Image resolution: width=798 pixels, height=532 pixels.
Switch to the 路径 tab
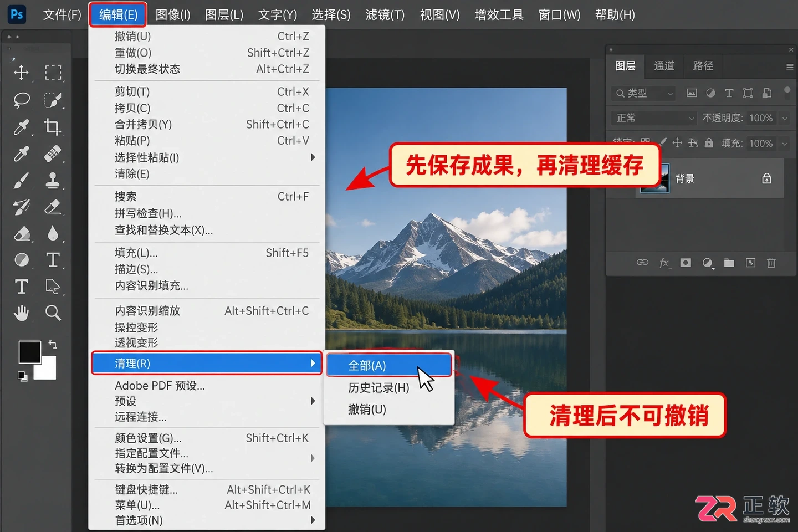[703, 66]
